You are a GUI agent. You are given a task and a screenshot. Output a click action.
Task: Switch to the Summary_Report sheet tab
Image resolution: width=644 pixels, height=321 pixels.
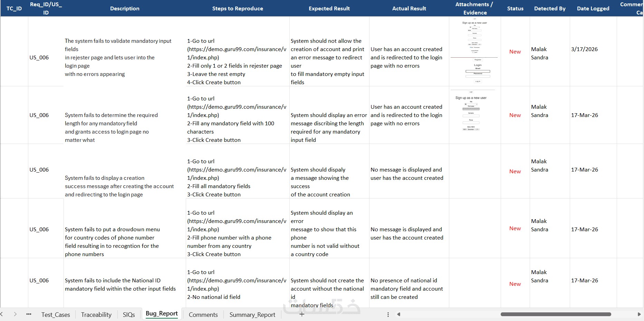(252, 314)
